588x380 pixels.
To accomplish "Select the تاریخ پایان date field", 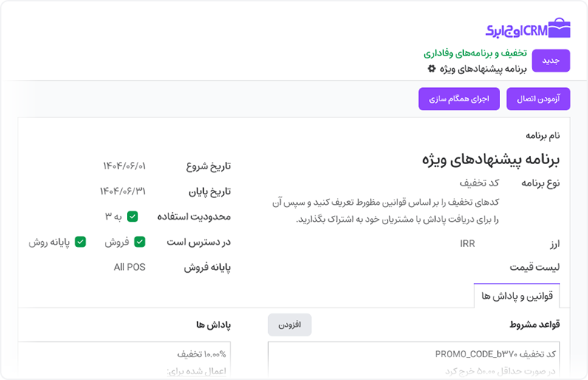I will (123, 191).
